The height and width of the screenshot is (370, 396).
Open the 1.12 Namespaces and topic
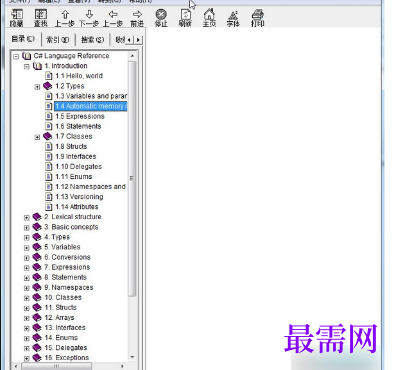click(90, 186)
